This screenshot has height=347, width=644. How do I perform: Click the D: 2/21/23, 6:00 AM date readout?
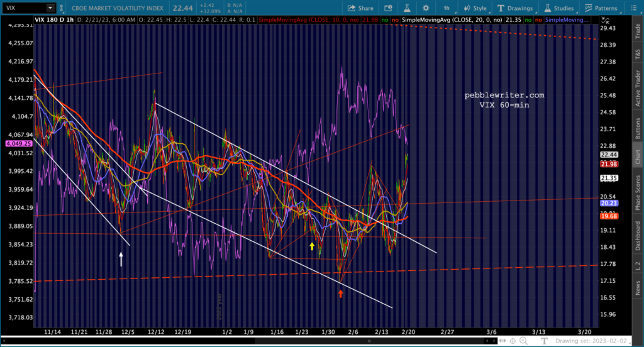[106, 19]
